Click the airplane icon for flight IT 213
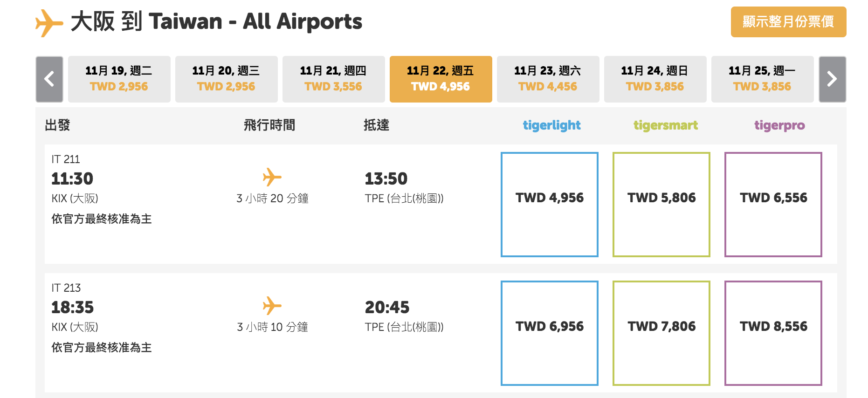This screenshot has width=868, height=398. [x=272, y=306]
